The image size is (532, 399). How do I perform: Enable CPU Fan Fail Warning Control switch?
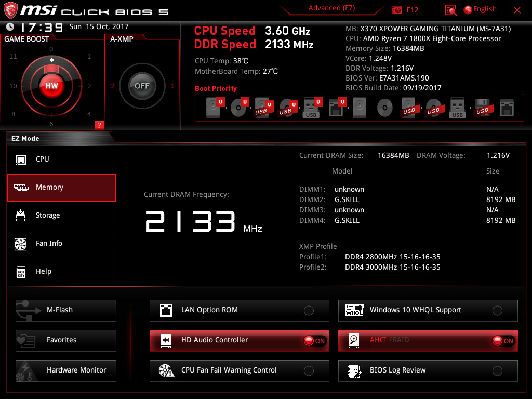(309, 371)
